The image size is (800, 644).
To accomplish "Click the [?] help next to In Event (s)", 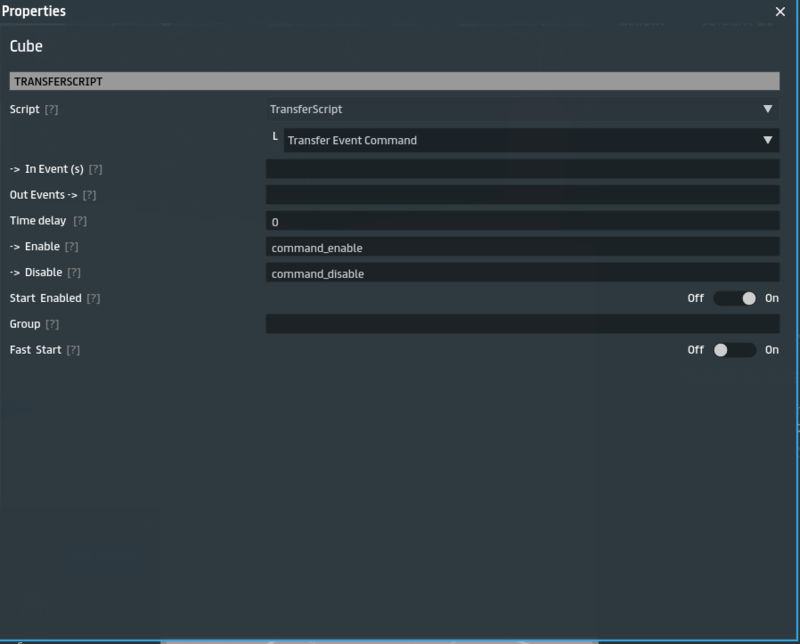I will click(96, 169).
